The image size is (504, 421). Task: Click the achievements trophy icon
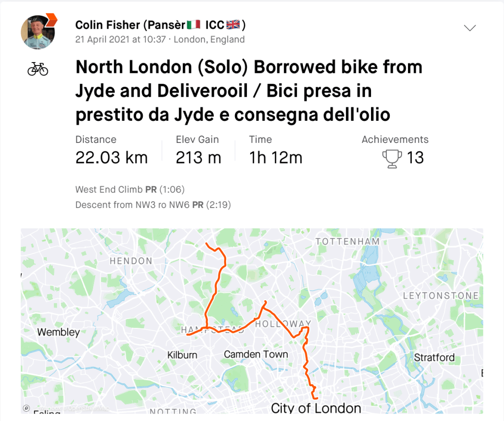coord(392,158)
